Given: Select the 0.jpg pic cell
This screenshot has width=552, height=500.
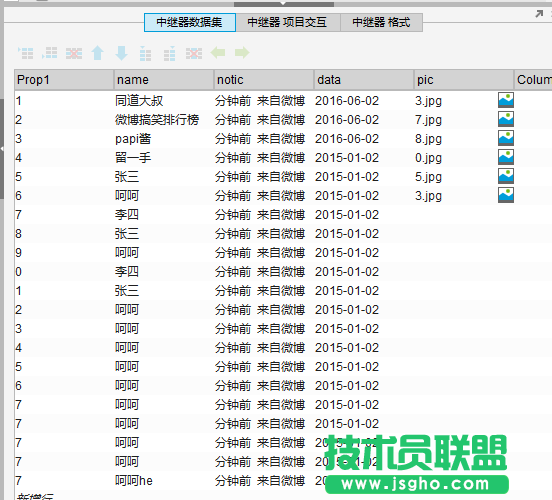Looking at the screenshot, I should coord(455,158).
